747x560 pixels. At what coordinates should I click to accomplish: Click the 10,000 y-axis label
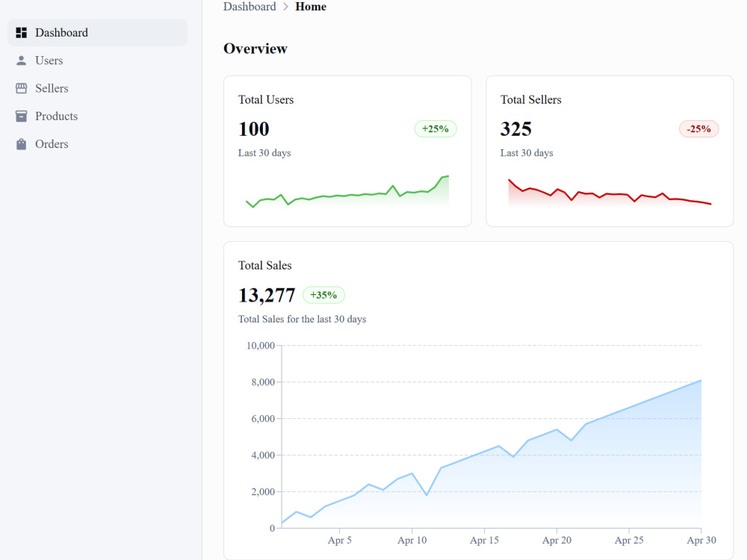pyautogui.click(x=261, y=345)
